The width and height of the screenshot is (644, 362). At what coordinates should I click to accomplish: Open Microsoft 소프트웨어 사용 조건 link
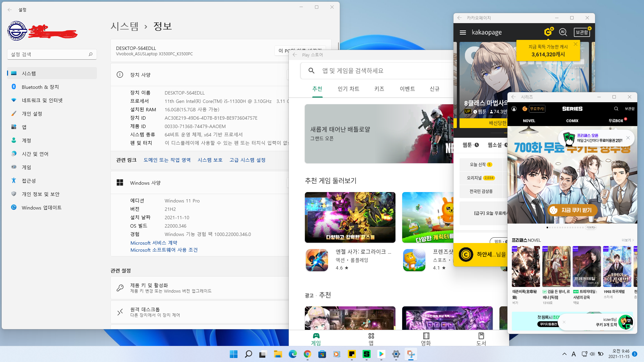tap(164, 250)
